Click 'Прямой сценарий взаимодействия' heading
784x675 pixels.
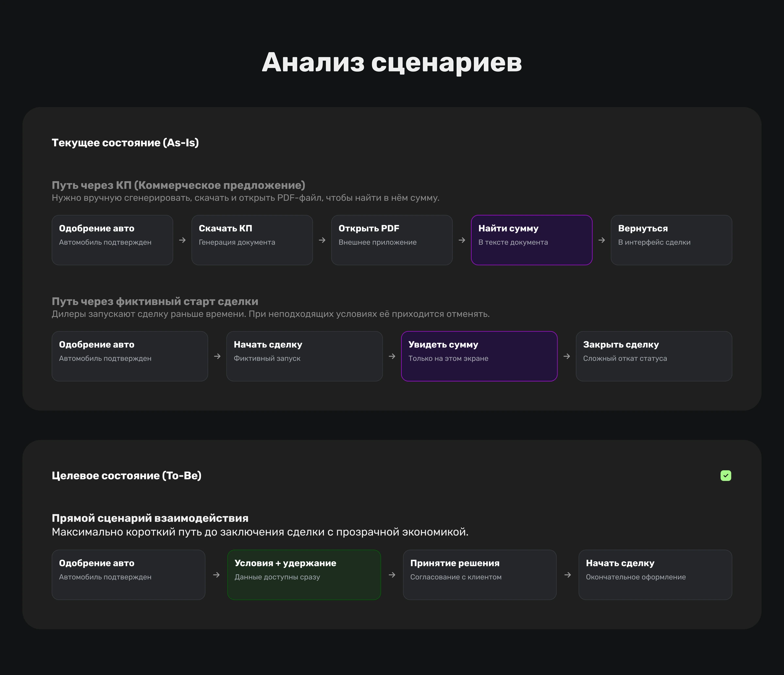[150, 518]
